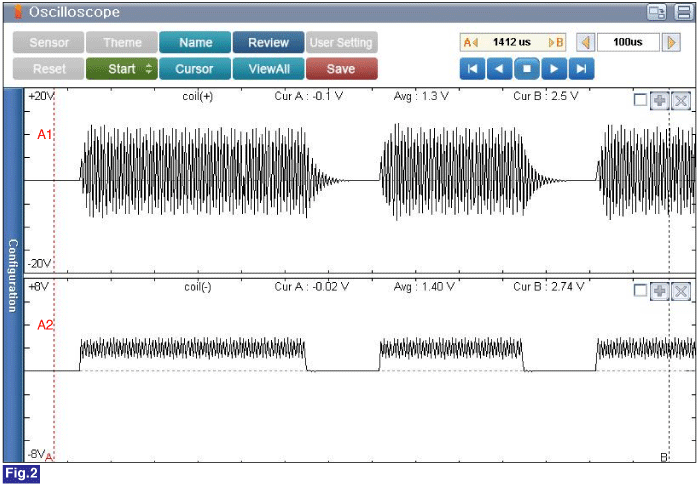Open User Setting

coord(342,43)
